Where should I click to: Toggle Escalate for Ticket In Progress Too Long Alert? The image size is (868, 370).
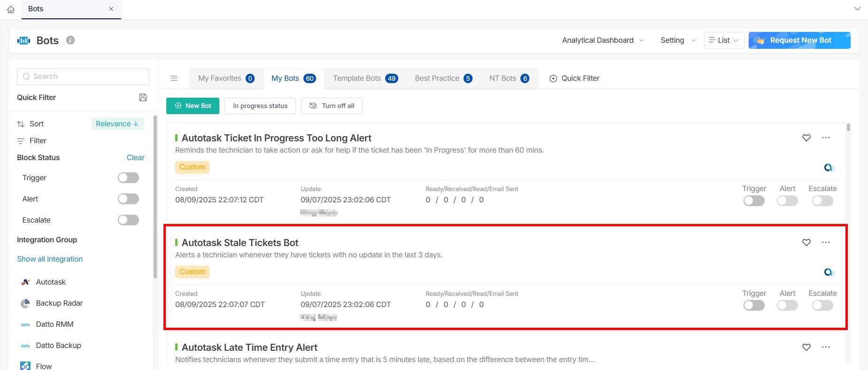point(822,201)
